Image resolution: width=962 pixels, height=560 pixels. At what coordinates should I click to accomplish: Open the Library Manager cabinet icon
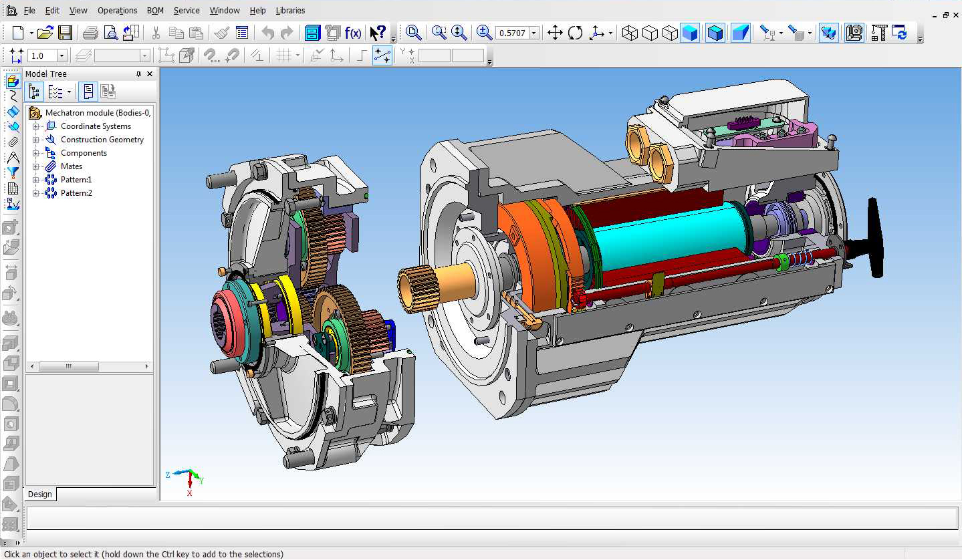312,33
